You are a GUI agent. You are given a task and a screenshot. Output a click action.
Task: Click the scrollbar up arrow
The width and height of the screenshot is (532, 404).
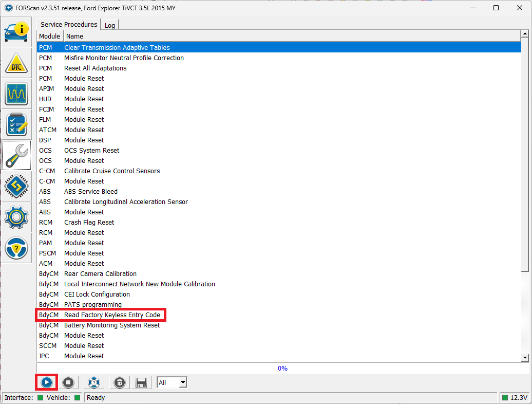coord(525,33)
